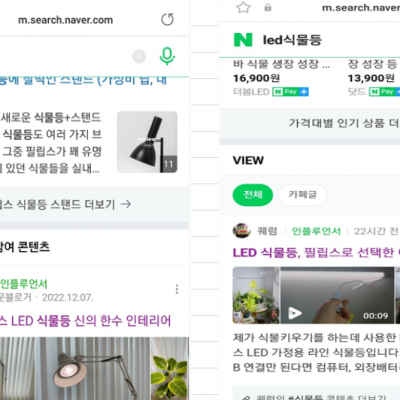The width and height of the screenshot is (400, 400).
Task: Tap the padlock security icon
Action: click(x=268, y=7)
